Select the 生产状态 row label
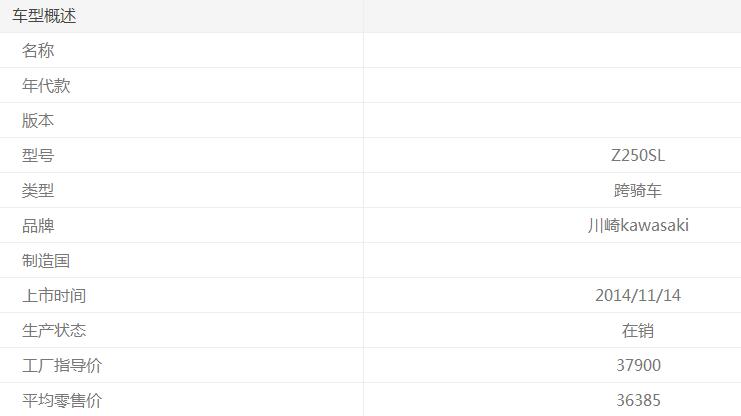 (x=54, y=331)
